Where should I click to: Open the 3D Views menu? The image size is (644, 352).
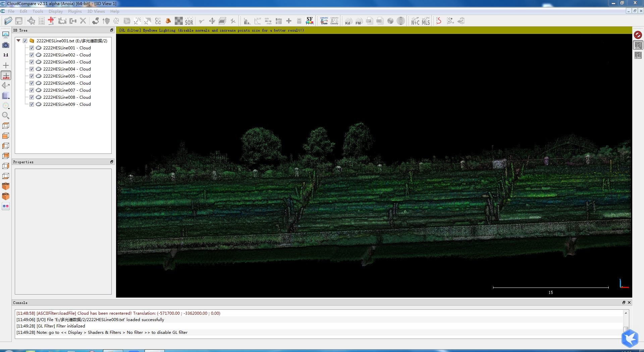[x=96, y=11]
